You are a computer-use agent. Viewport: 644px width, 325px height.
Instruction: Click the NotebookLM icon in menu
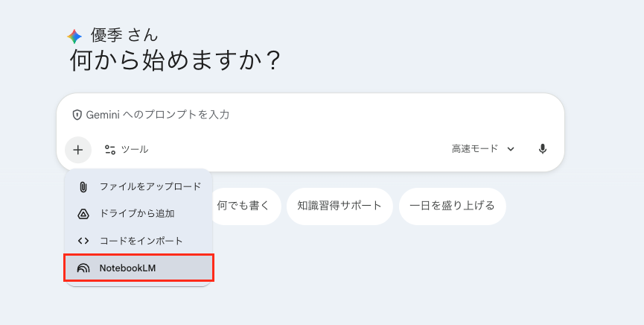[x=83, y=268]
